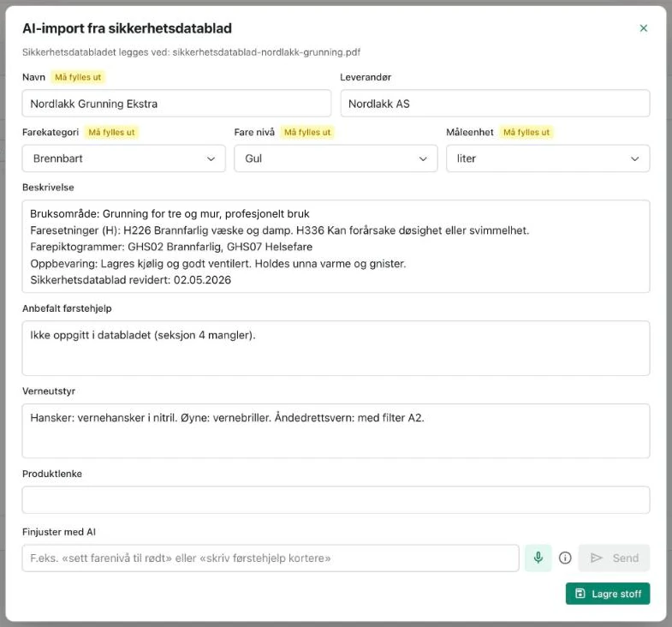This screenshot has width=672, height=627.
Task: Close the AI-import dialog with the X
Action: click(x=643, y=28)
